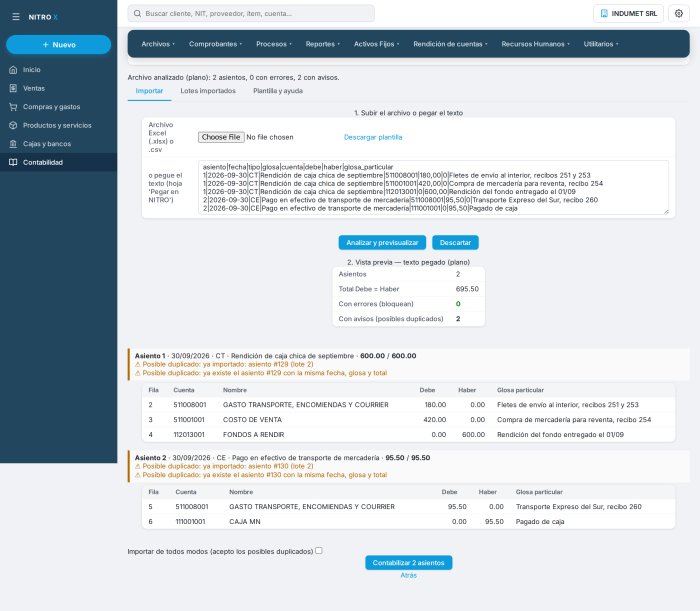
Task: Accept possible duplicates import checkbox
Action: click(x=319, y=551)
